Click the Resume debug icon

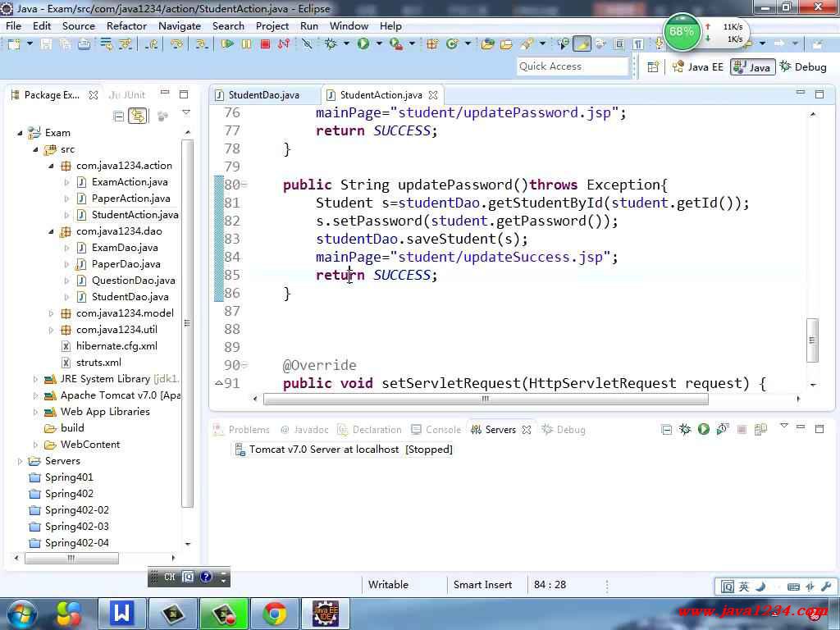coord(227,44)
